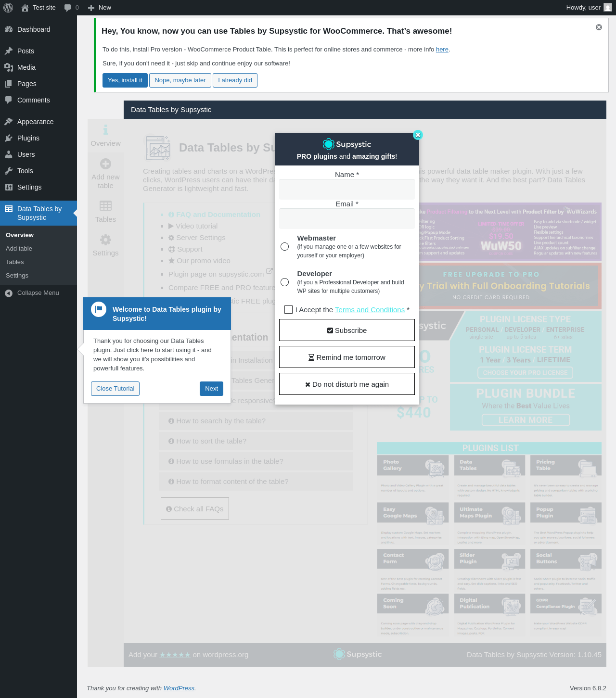The image size is (616, 698).
Task: Click Close Tutorial button
Action: pos(115,389)
